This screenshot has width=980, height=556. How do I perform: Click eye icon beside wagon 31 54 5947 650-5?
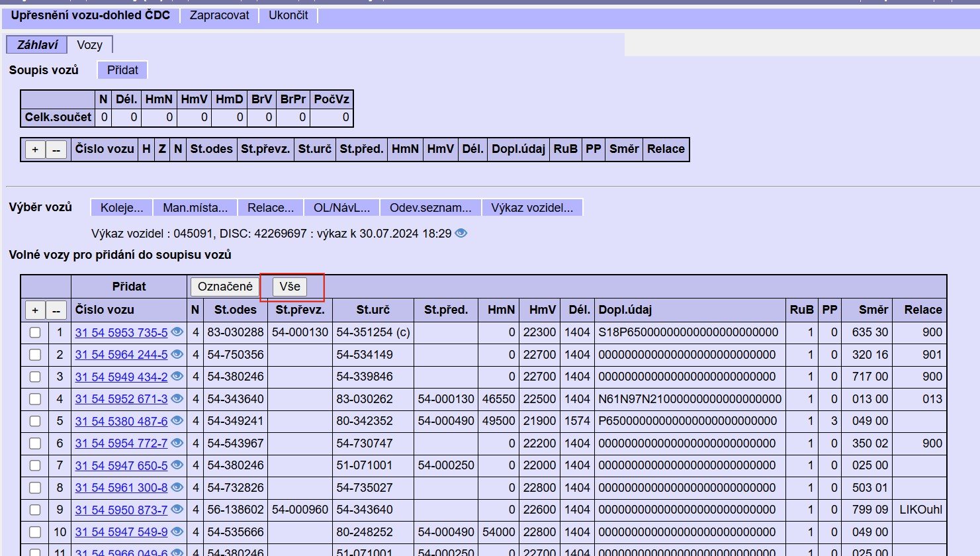point(177,465)
